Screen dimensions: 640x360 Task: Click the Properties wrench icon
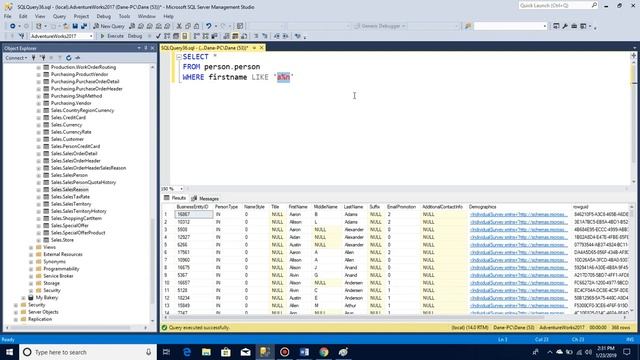pyautogui.click(x=565, y=26)
